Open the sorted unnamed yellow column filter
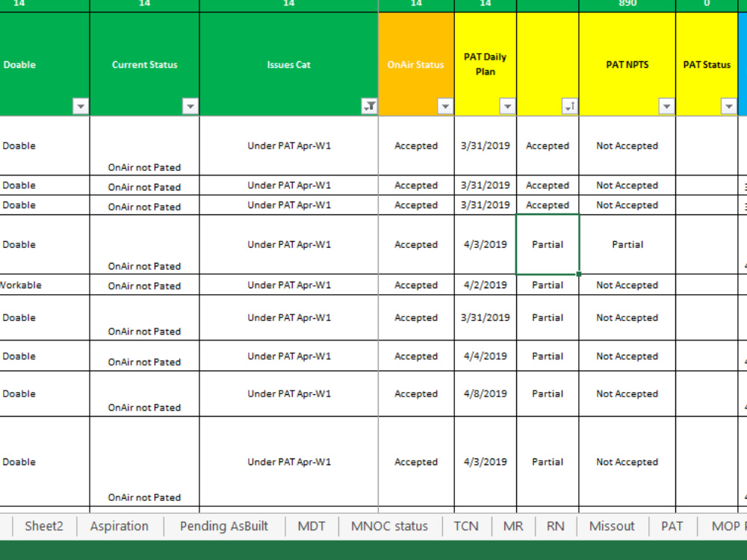747x560 pixels. point(570,106)
